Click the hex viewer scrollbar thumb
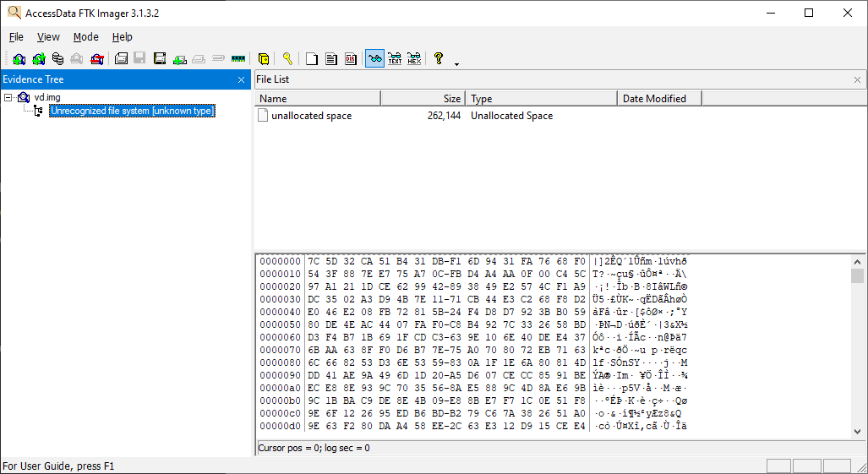This screenshot has height=474, width=868. [x=858, y=275]
